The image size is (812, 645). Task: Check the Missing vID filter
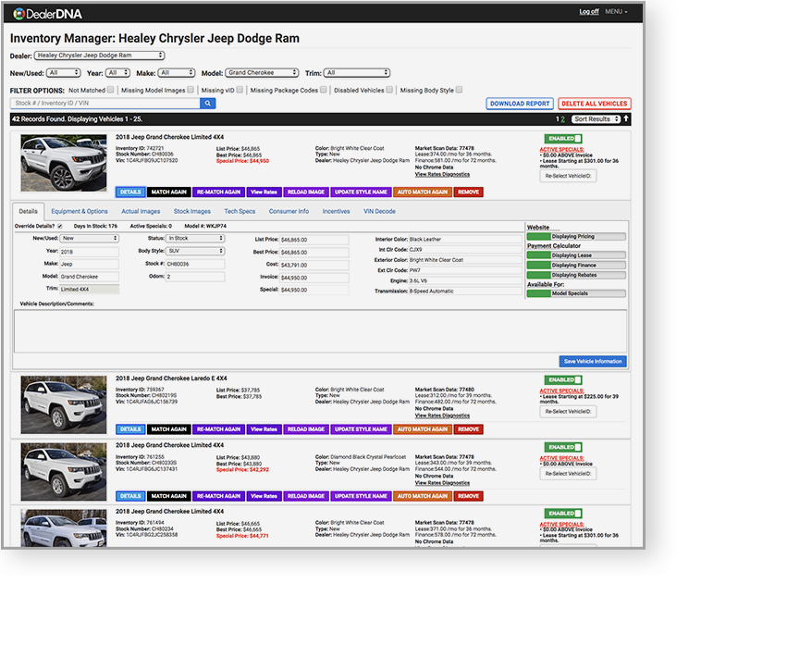240,90
